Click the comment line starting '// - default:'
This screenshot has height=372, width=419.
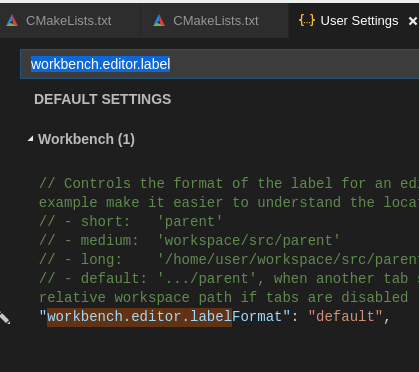[x=229, y=278]
